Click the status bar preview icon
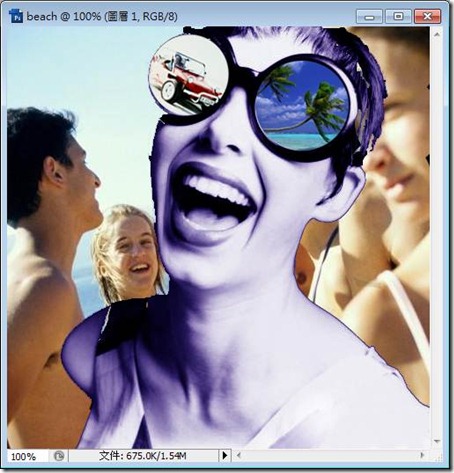This screenshot has height=473, width=454. (59, 456)
